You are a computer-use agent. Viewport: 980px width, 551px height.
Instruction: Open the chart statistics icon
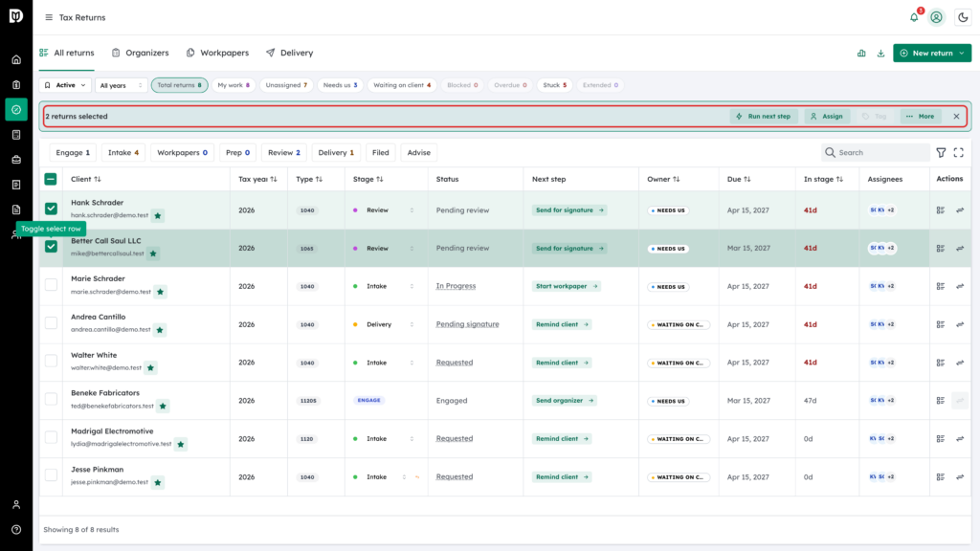(861, 54)
